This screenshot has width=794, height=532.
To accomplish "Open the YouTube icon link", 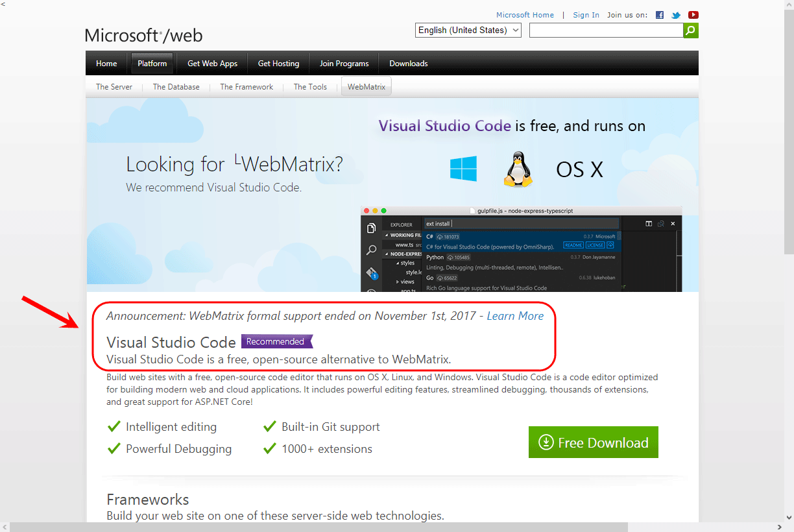I will (x=693, y=15).
